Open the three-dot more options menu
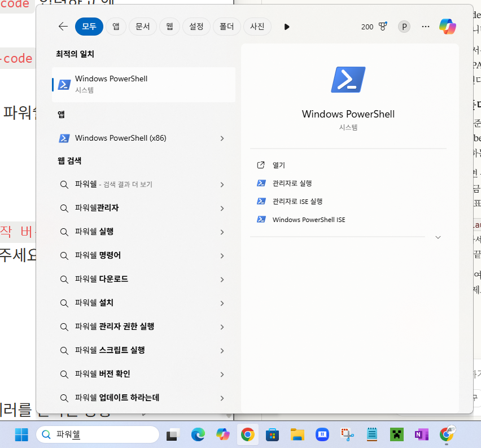Screen dimensions: 481x448 tap(426, 27)
